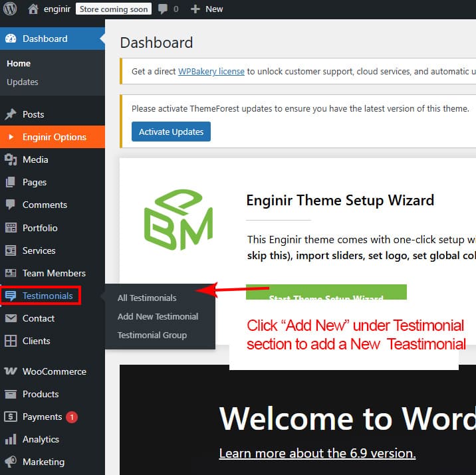This screenshot has height=475, width=476.
Task: Open Testimonial Group submenu item
Action: [152, 335]
